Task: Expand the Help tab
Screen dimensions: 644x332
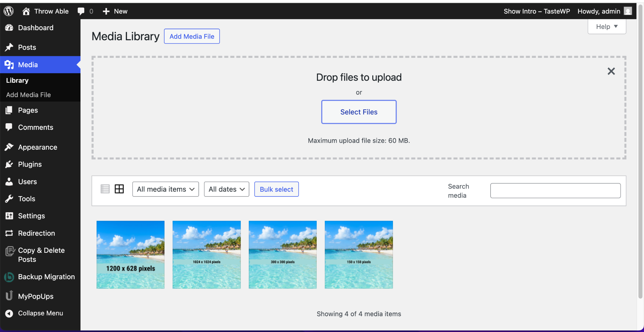Action: pyautogui.click(x=607, y=27)
